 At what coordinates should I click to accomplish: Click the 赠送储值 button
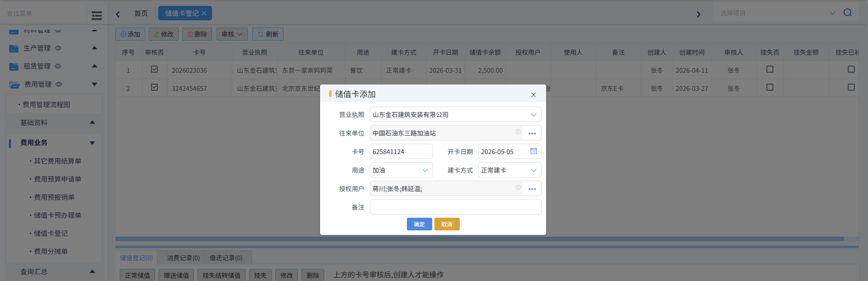[176, 275]
